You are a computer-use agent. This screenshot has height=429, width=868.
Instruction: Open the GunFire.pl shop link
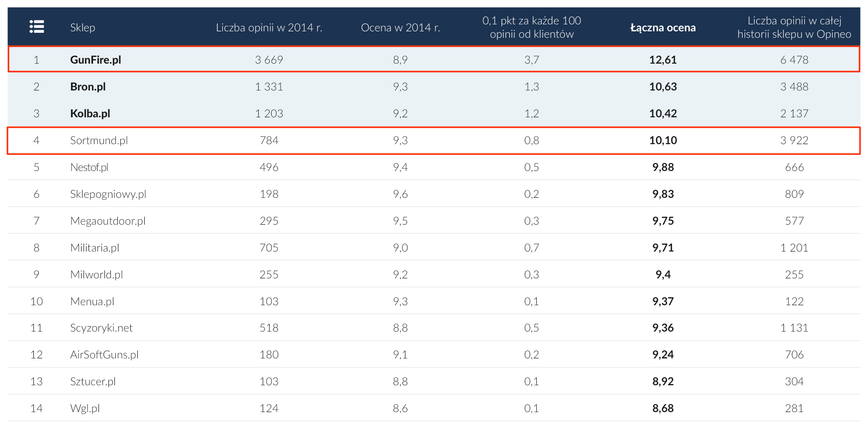click(96, 60)
